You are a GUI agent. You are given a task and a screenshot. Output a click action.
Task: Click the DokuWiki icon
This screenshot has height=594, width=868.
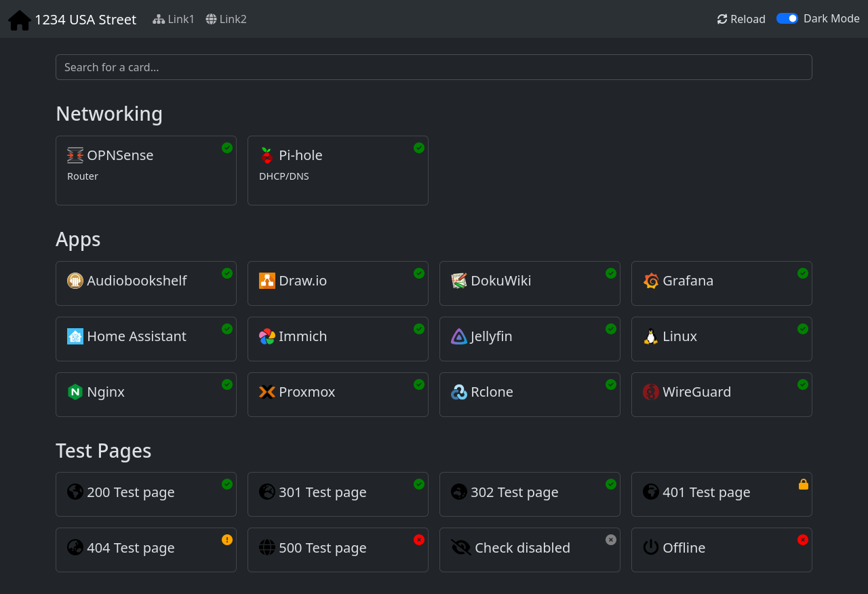pos(459,281)
